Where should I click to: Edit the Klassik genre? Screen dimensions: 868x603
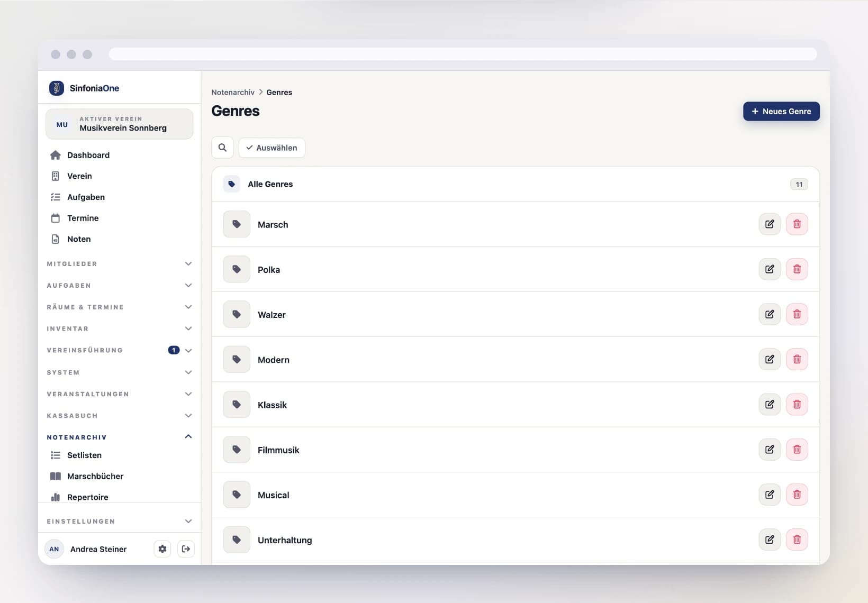pyautogui.click(x=770, y=404)
